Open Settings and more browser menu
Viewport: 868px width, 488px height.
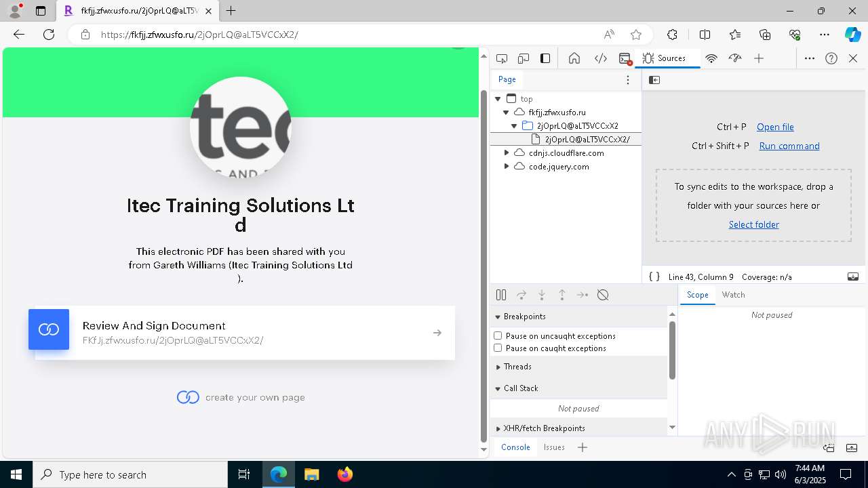click(825, 35)
